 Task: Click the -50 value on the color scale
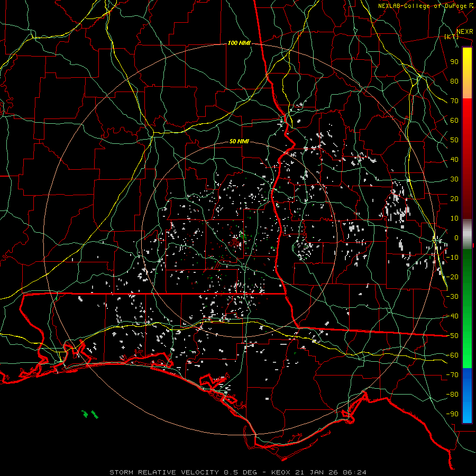(452, 336)
